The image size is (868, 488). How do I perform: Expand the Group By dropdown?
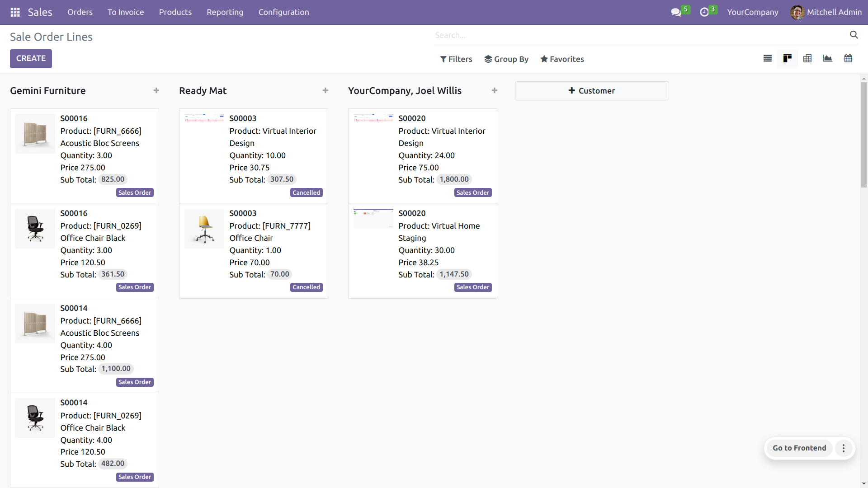tap(506, 59)
